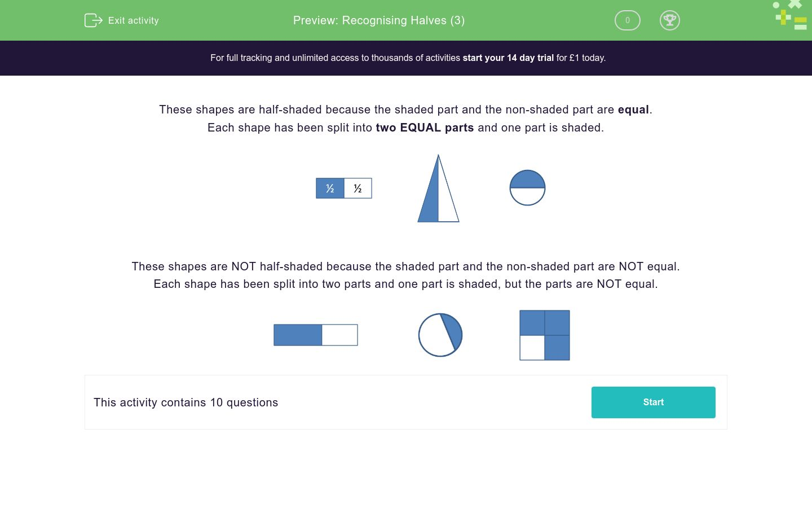Click the dark trial banner strip

pyautogui.click(x=406, y=58)
